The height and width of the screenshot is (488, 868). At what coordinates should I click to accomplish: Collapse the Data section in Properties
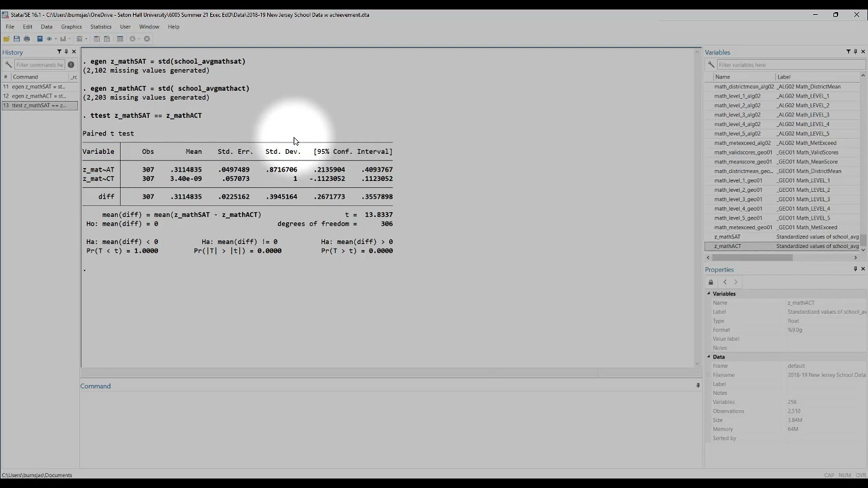(709, 357)
